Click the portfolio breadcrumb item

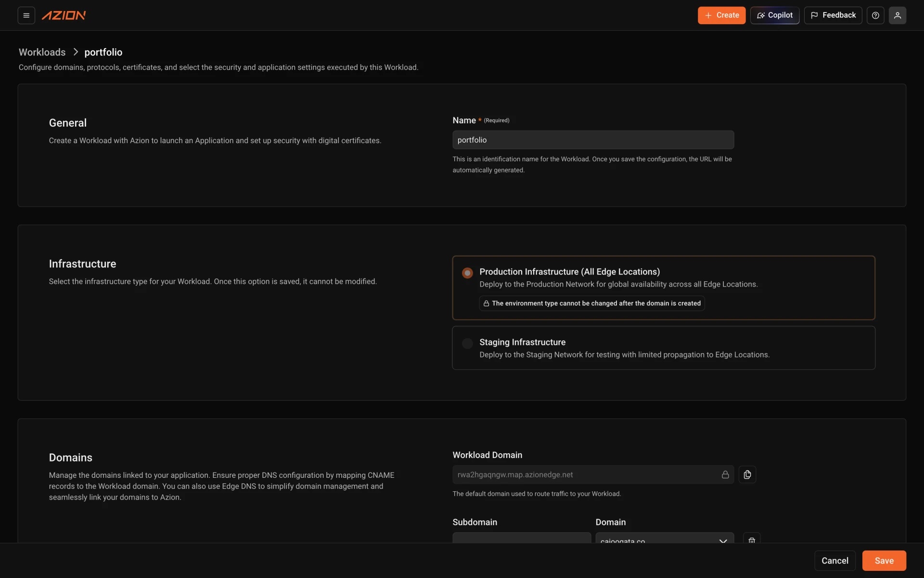coord(103,52)
